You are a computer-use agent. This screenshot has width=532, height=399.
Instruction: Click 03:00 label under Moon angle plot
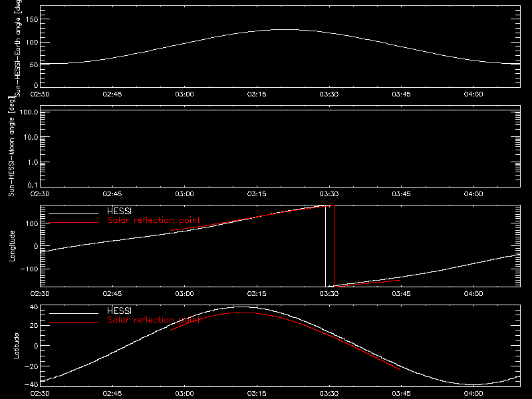(x=185, y=194)
